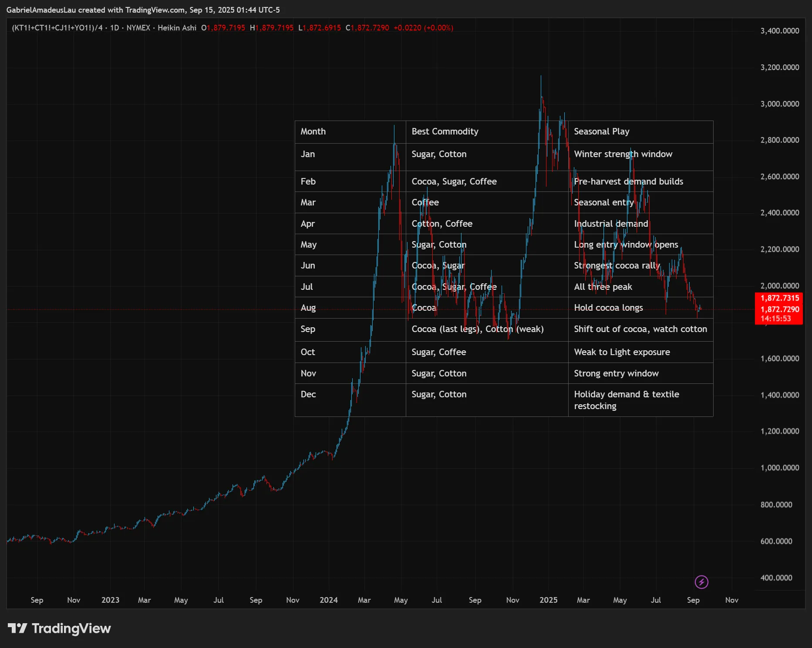Click the purple lightning bolt icon

coord(701,582)
